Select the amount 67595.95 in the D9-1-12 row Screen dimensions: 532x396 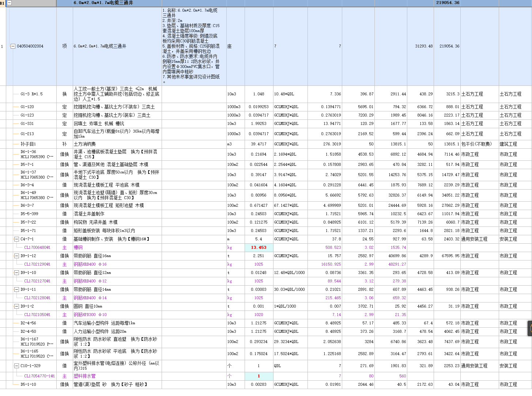pyautogui.click(x=450, y=256)
